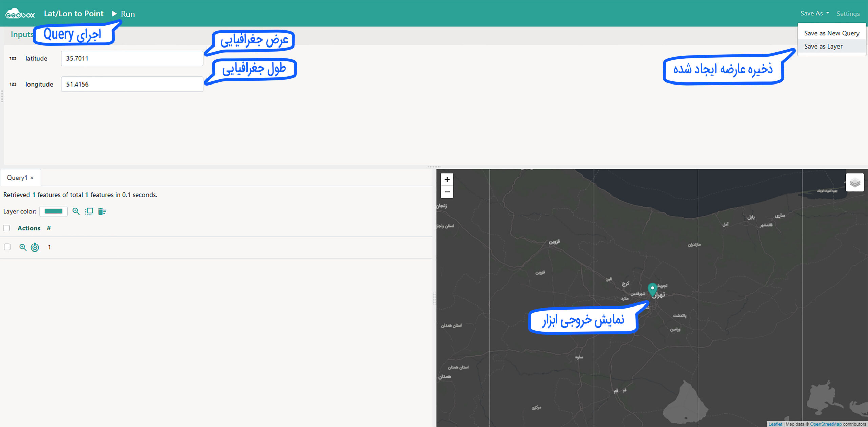Choose Save as New Query
868x427 pixels.
831,33
